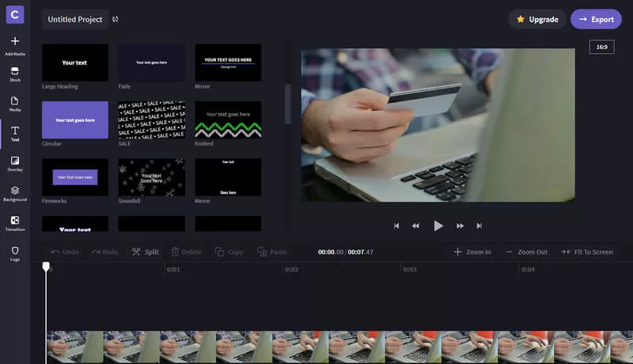
Task: Click Zoom Out on the timeline
Action: pos(527,252)
